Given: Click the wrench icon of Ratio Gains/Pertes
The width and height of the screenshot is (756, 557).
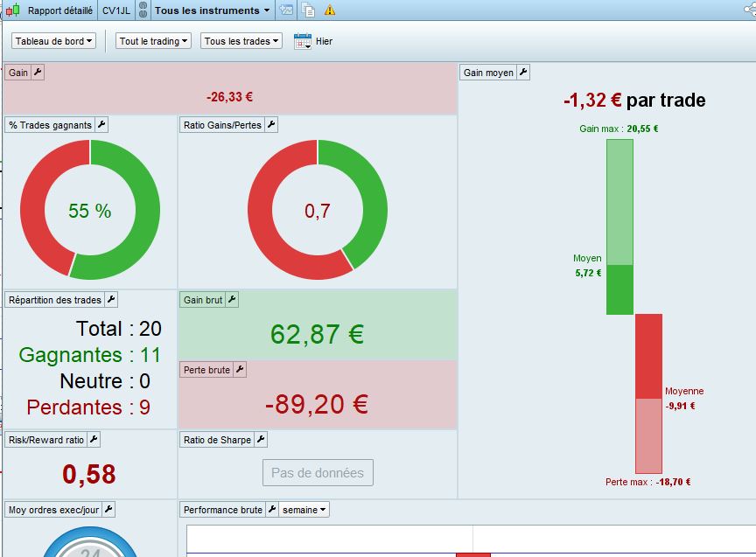Looking at the screenshot, I should pyautogui.click(x=271, y=125).
